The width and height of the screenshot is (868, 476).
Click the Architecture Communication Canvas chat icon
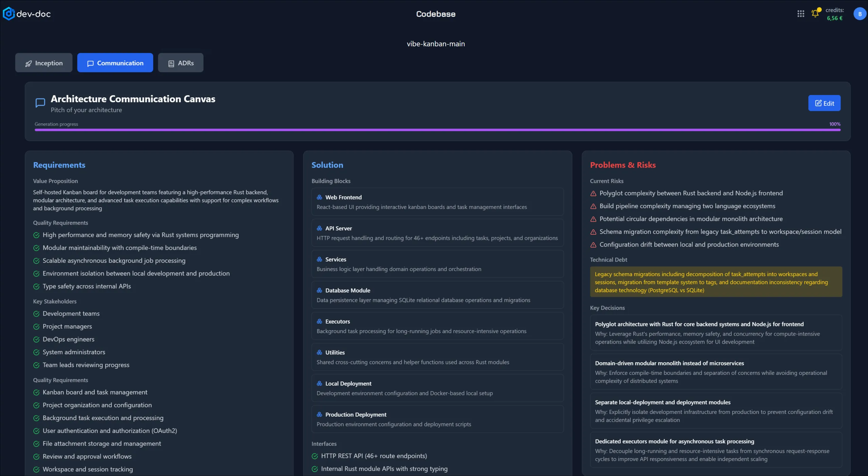[x=40, y=103]
